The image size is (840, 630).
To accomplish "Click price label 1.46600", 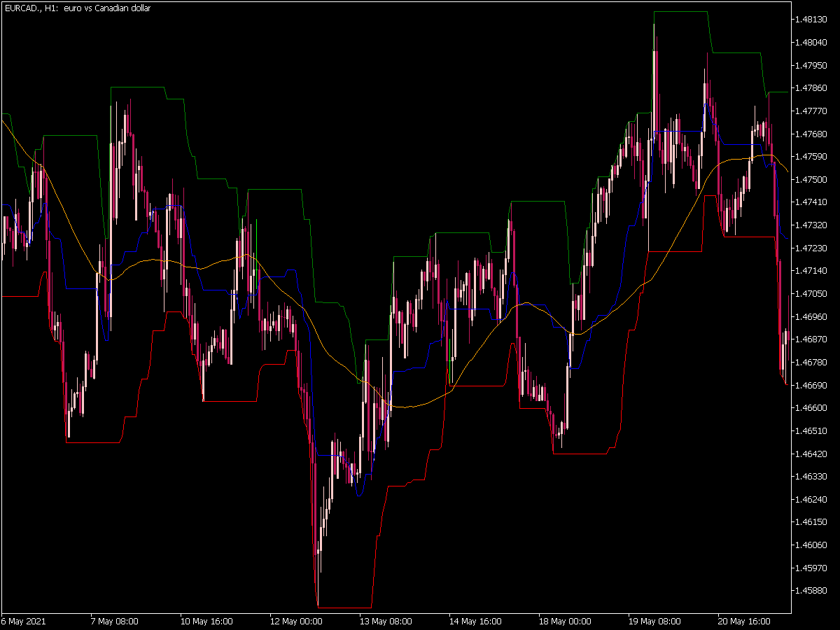I will pyautogui.click(x=813, y=408).
